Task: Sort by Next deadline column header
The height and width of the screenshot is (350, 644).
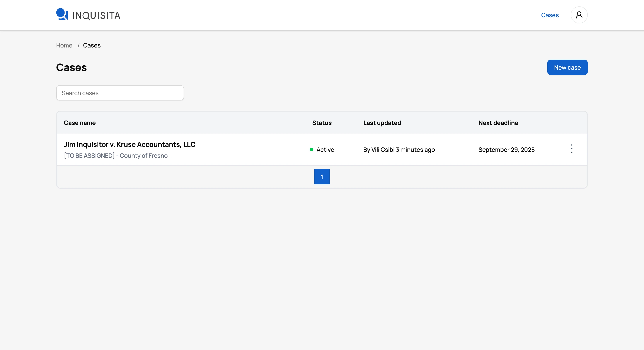Action: tap(498, 123)
